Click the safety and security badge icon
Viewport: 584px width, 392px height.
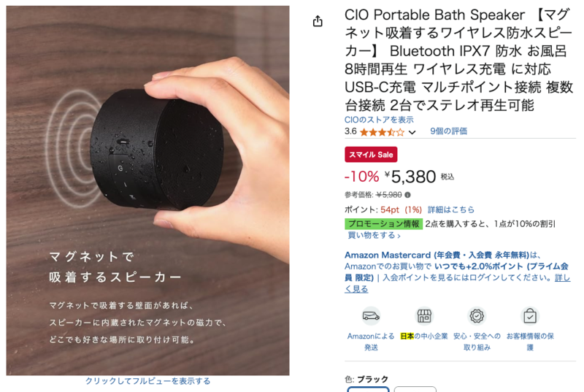477,316
